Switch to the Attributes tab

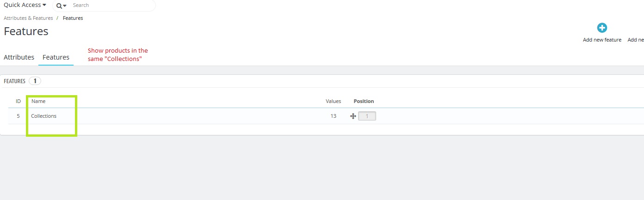[19, 57]
